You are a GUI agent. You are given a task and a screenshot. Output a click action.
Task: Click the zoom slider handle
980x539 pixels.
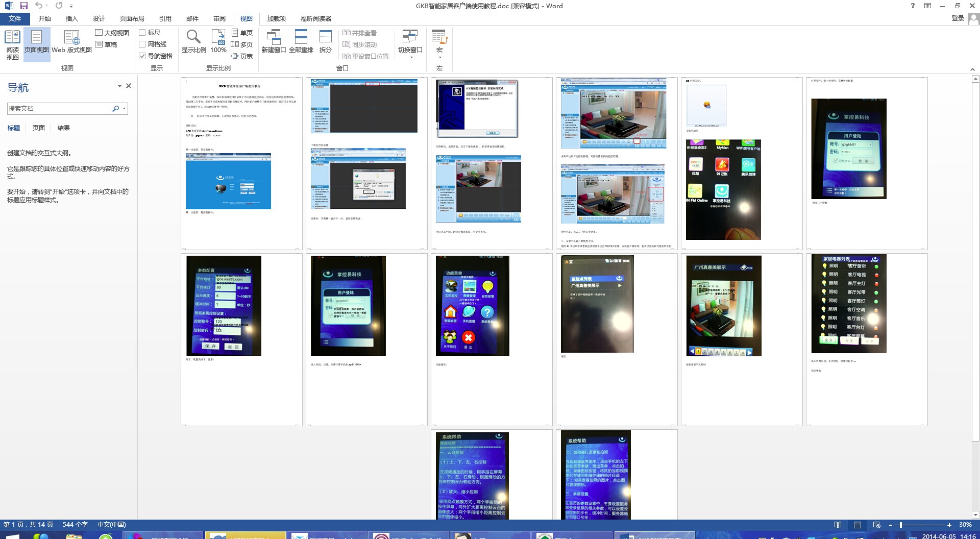[x=901, y=525]
